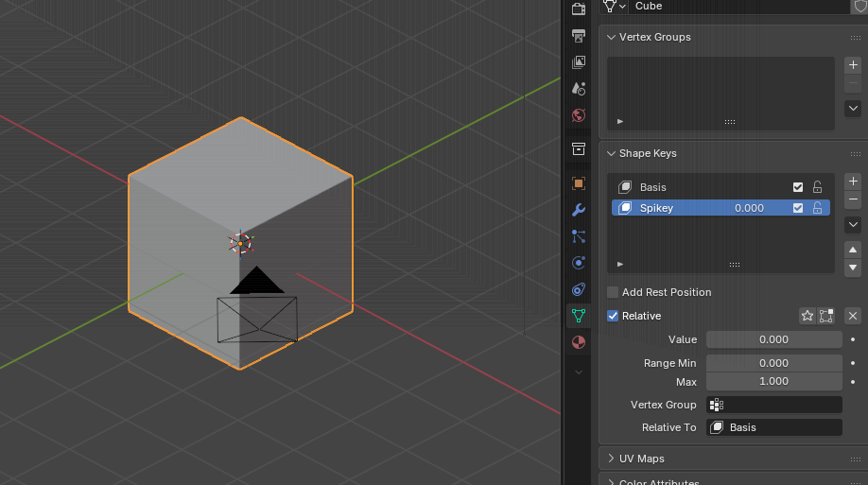Move the shape key up in the list
This screenshot has width=868, height=485.
pos(853,250)
